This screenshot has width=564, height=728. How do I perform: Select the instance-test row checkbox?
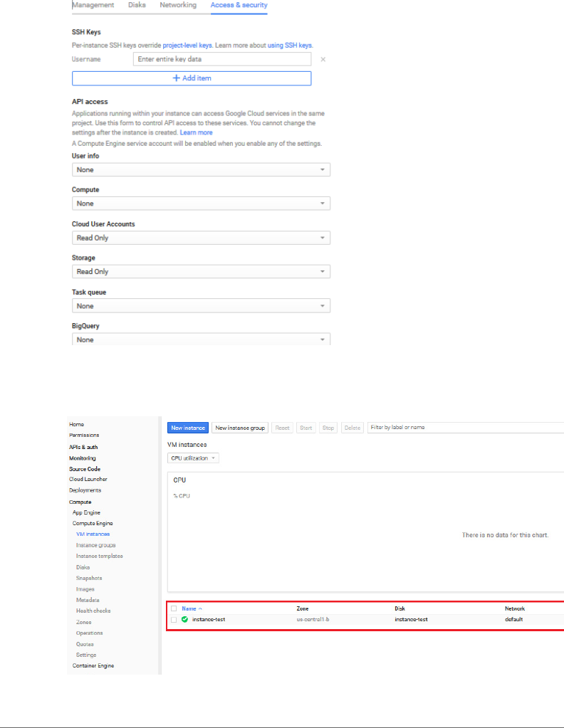(x=174, y=619)
